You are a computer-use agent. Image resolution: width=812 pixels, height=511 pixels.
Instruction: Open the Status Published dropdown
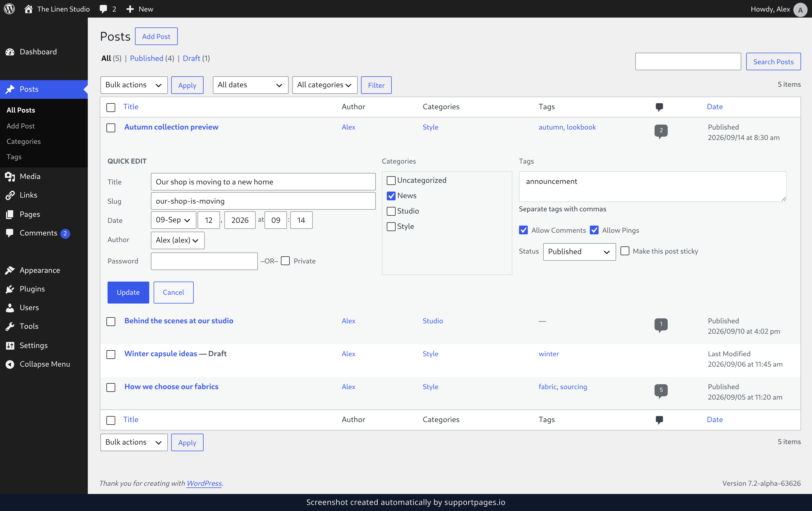[x=579, y=252]
